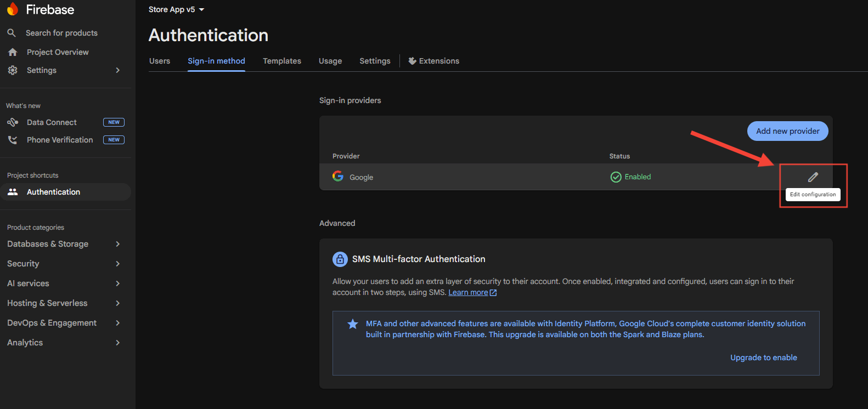868x409 pixels.
Task: Click the Advanced section heading
Action: point(337,223)
